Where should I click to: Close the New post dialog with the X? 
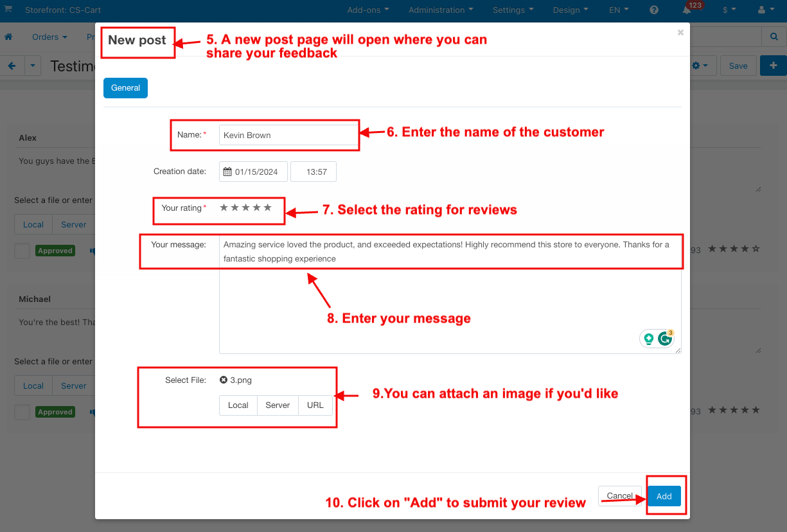coord(680,32)
